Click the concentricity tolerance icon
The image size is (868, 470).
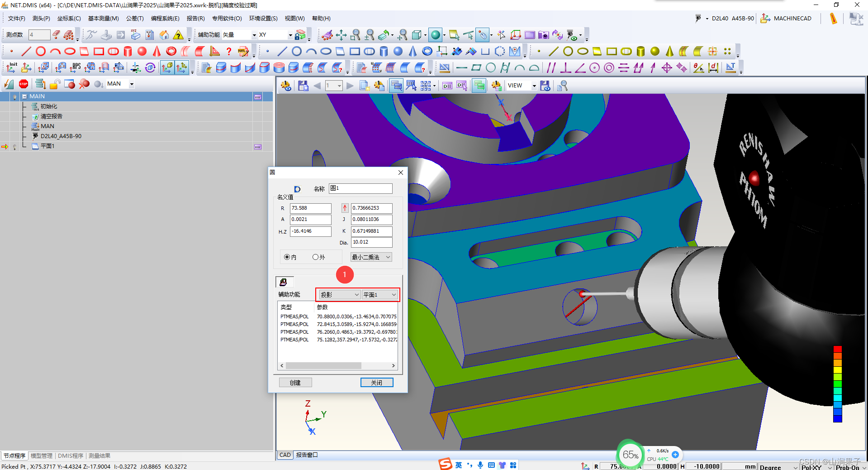click(609, 68)
